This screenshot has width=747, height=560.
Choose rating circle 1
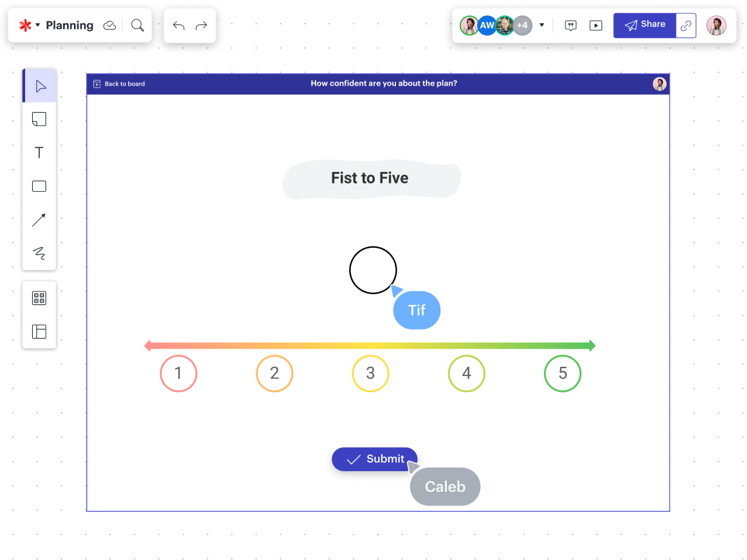coord(178,373)
